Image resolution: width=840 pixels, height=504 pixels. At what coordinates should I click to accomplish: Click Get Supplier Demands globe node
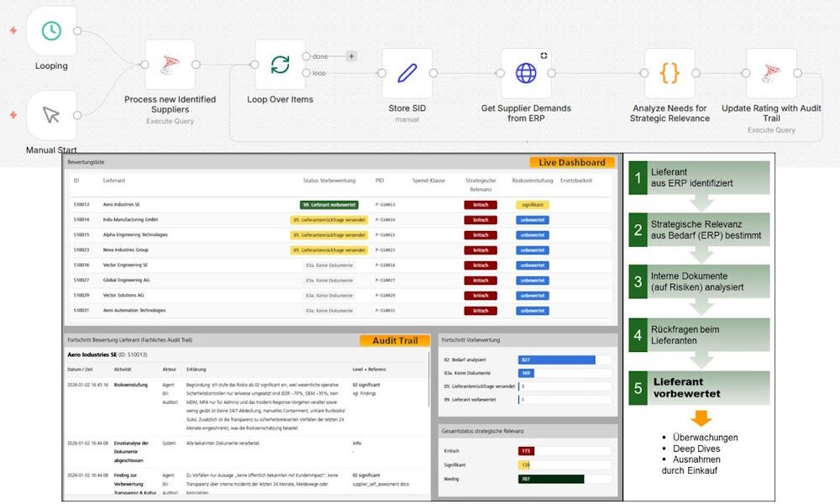coord(526,73)
